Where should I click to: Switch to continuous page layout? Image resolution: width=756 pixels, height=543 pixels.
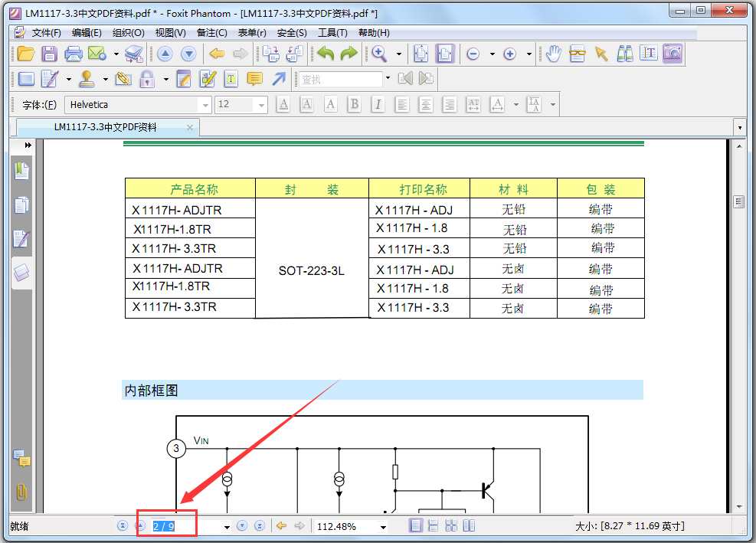pos(434,525)
